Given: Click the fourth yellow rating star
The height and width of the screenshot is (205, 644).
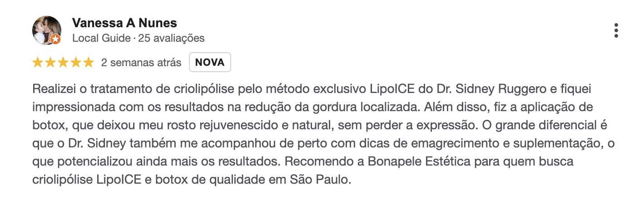Looking at the screenshot, I should point(76,63).
